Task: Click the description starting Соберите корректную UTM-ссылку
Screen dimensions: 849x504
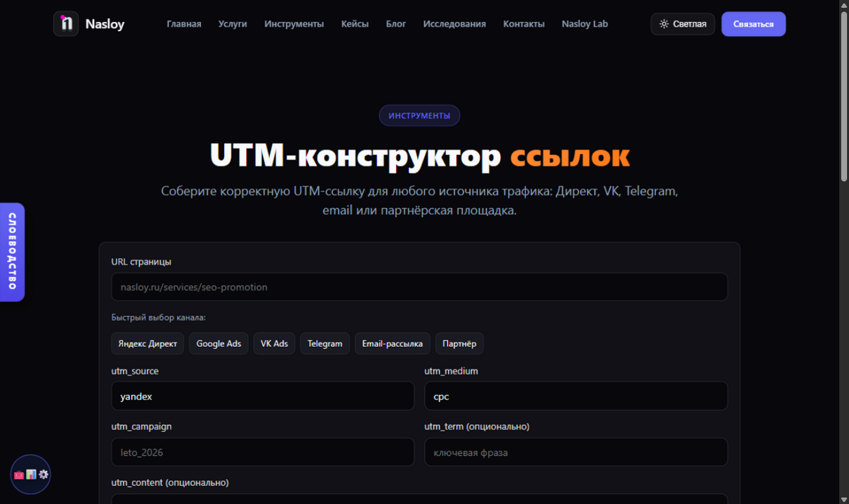Action: (419, 201)
